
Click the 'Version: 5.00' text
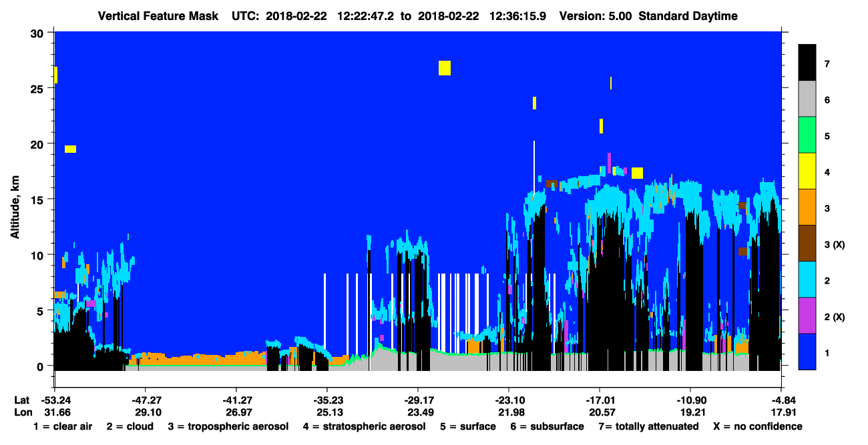pos(595,16)
